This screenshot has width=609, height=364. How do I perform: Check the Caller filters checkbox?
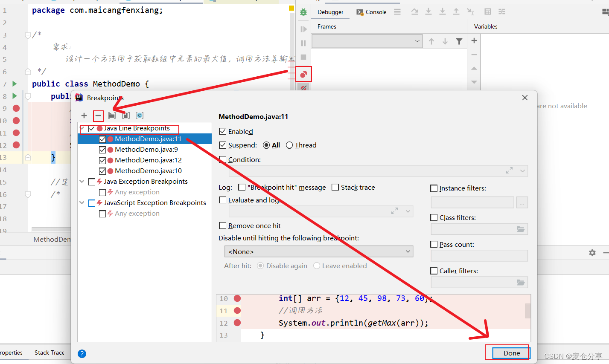[434, 271]
